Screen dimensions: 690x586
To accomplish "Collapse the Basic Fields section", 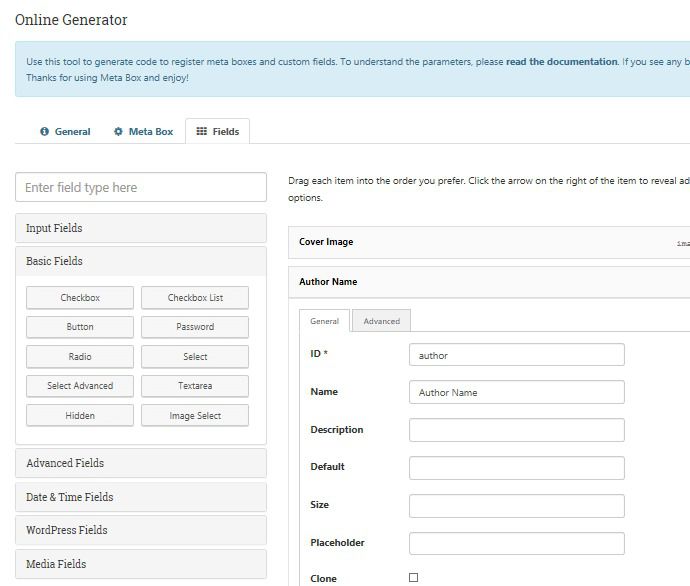I will [x=141, y=261].
